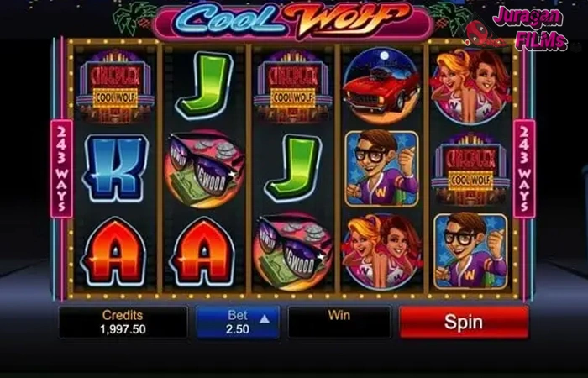Select the green J symbol on reel two
Screen dimensions: 588x378
click(x=204, y=85)
